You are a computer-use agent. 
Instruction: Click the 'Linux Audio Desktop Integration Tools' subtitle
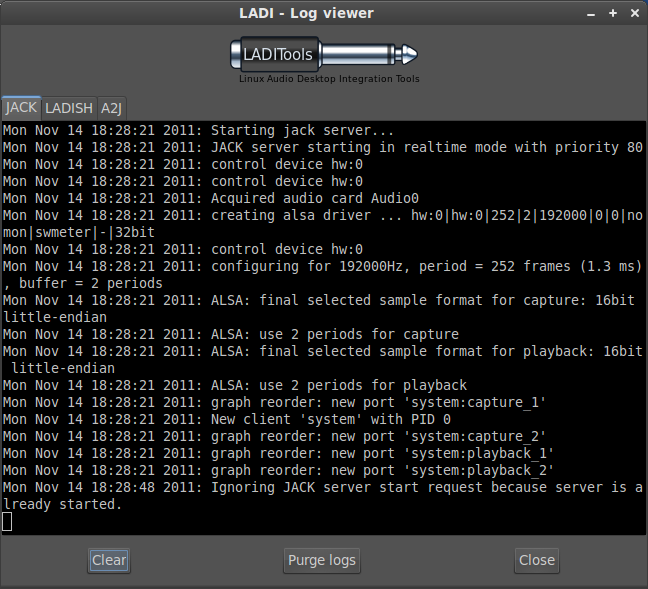click(x=329, y=79)
